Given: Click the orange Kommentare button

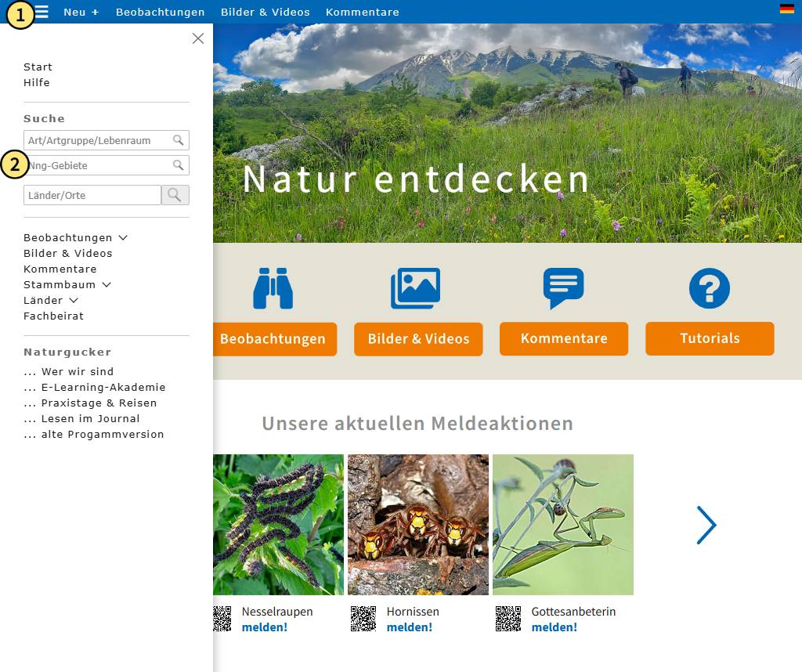Looking at the screenshot, I should pos(564,338).
